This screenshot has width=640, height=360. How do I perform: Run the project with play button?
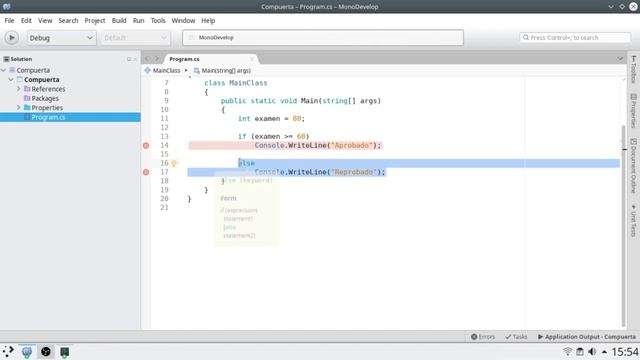[x=11, y=38]
